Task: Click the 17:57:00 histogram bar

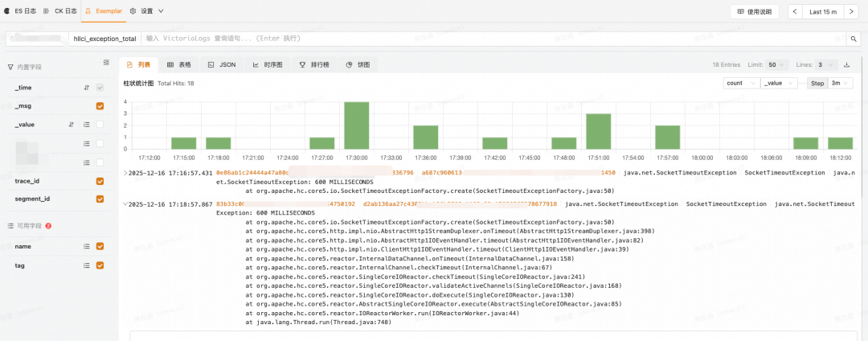Action: click(x=668, y=138)
